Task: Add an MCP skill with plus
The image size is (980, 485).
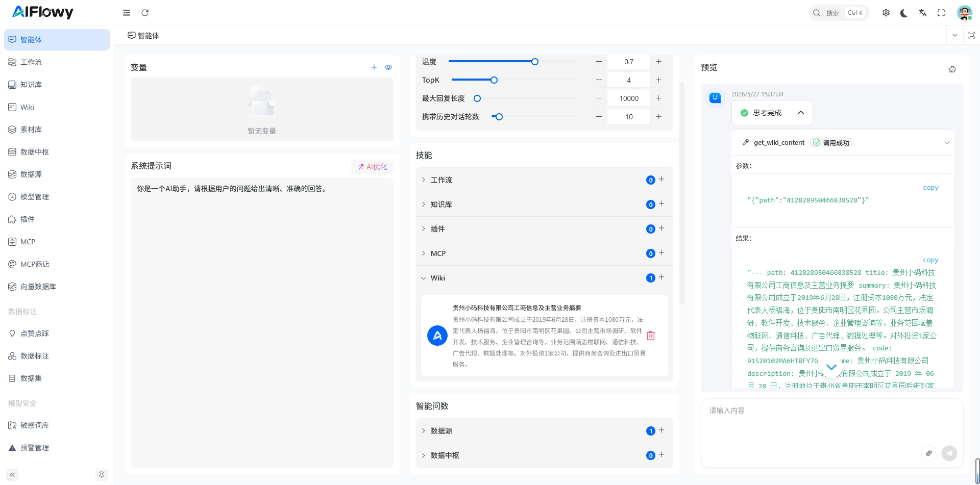Action: click(661, 252)
